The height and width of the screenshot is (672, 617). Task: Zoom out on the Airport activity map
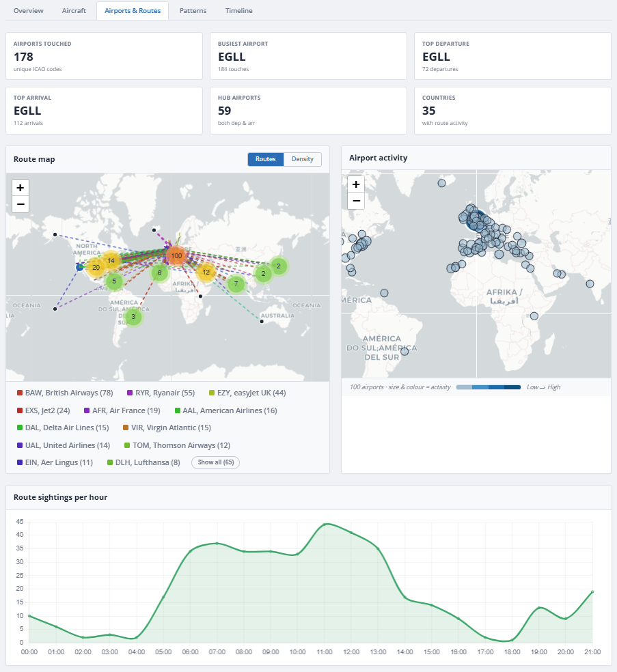(x=356, y=201)
